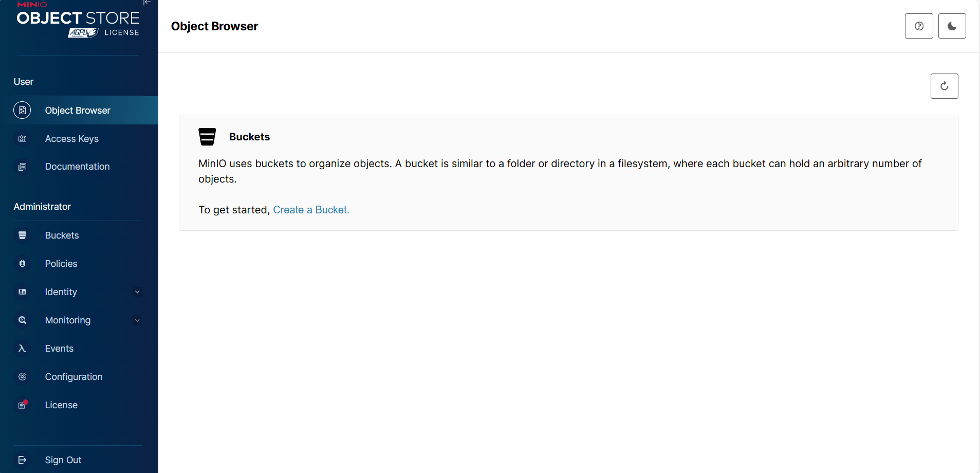The image size is (980, 473).
Task: Follow the Create a Bucket link
Action: click(x=311, y=210)
